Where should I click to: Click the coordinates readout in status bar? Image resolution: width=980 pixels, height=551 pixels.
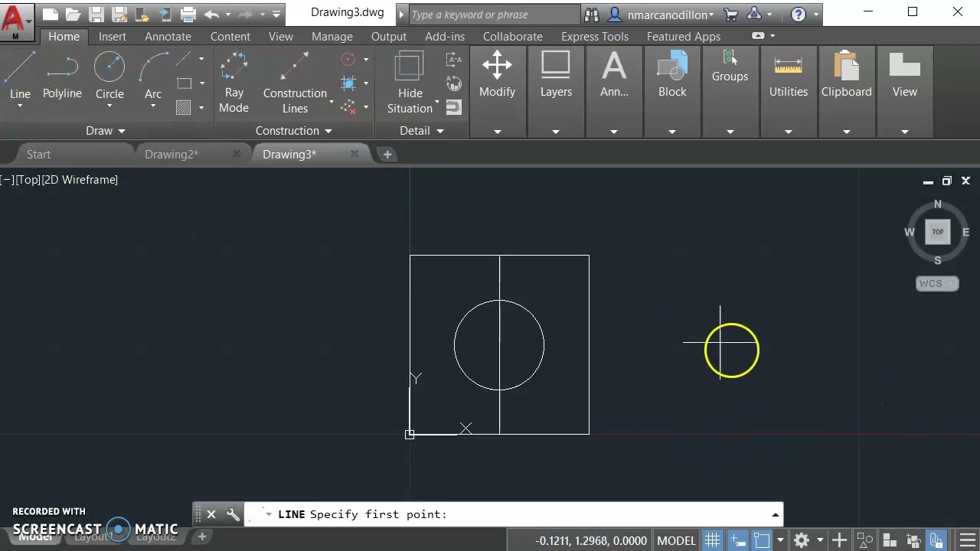(591, 540)
